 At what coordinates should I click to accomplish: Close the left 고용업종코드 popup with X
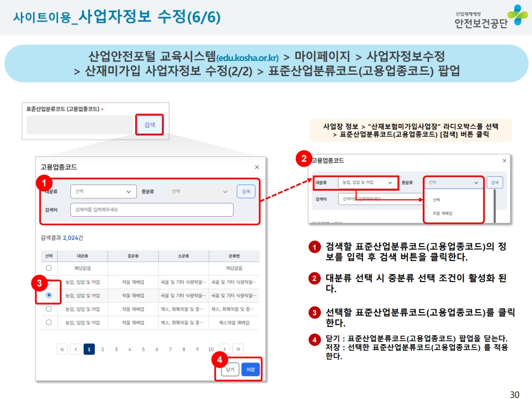pyautogui.click(x=257, y=167)
